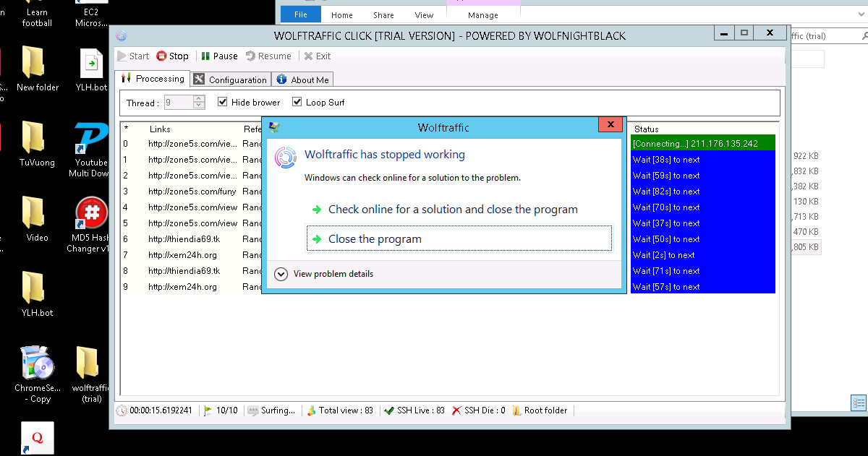Open the About Me tab
Screen dimensions: 868x456
pos(302,79)
